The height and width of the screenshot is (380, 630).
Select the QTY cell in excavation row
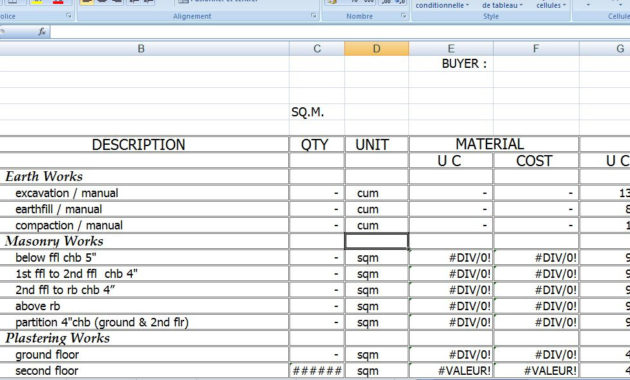click(317, 193)
